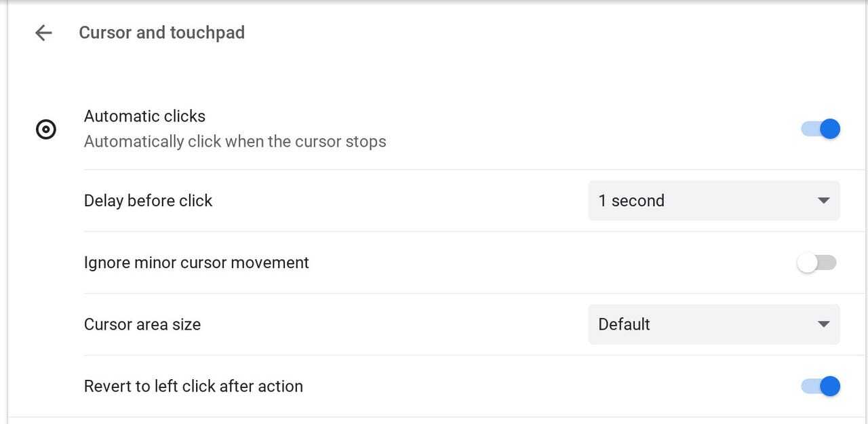The height and width of the screenshot is (424, 868).
Task: Click the Automatic clicks label
Action: pyautogui.click(x=144, y=116)
